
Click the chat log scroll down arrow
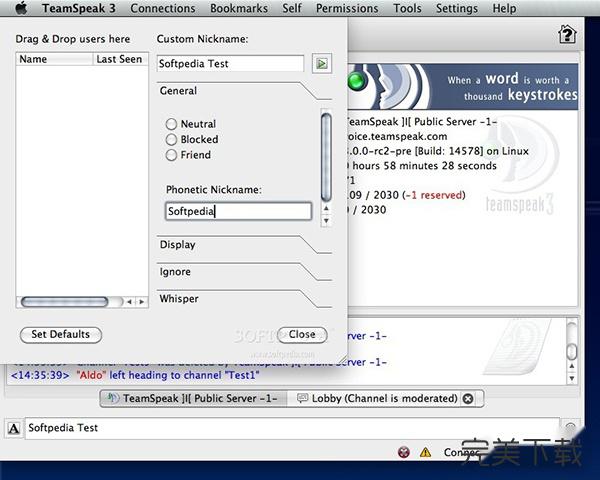[x=572, y=379]
